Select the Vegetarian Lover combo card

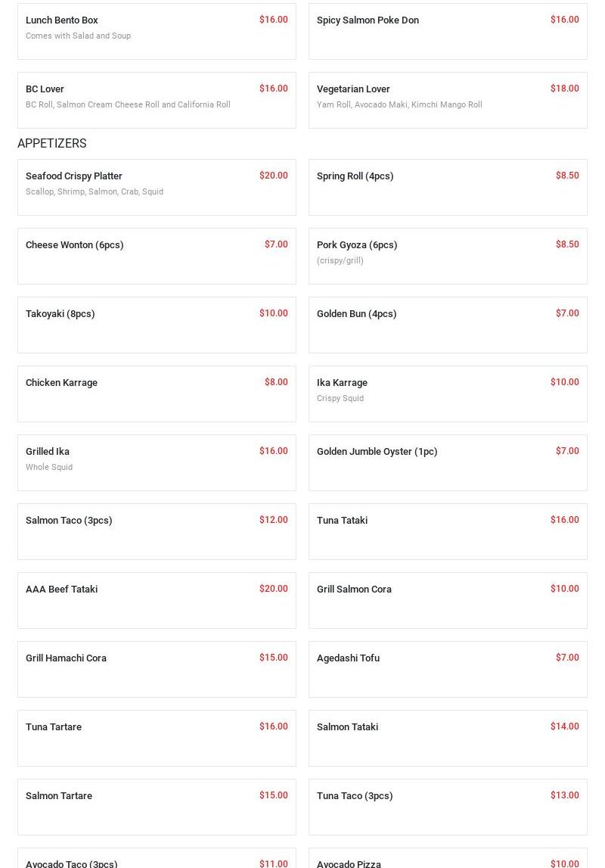pyautogui.click(x=448, y=100)
